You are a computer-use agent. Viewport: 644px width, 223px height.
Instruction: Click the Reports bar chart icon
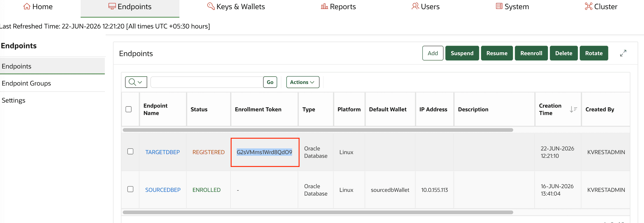[324, 6]
